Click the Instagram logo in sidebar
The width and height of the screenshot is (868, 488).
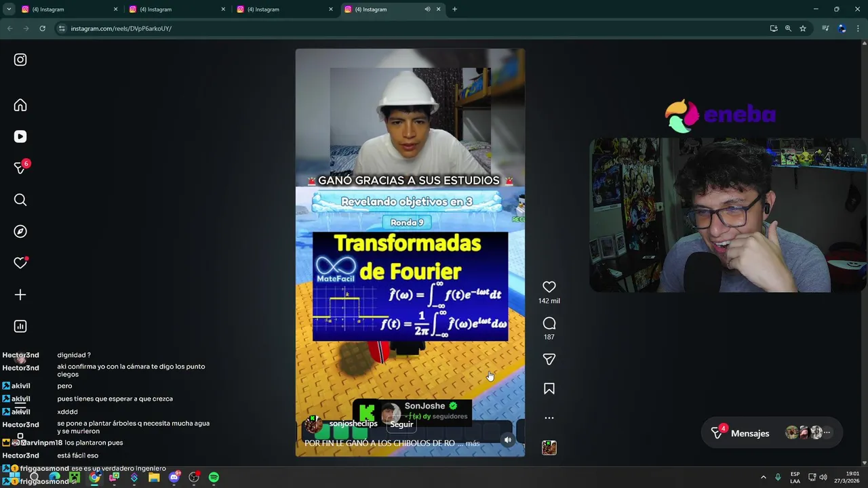click(20, 60)
